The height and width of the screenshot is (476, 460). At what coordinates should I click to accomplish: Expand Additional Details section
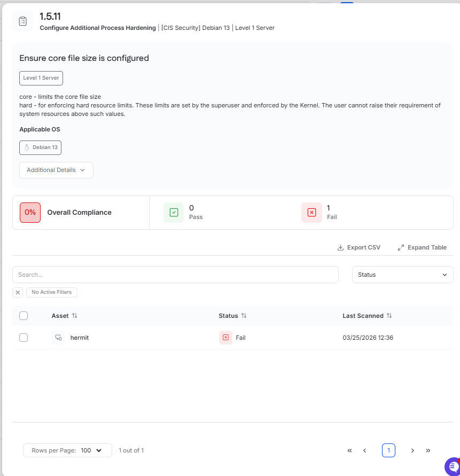[x=56, y=170]
